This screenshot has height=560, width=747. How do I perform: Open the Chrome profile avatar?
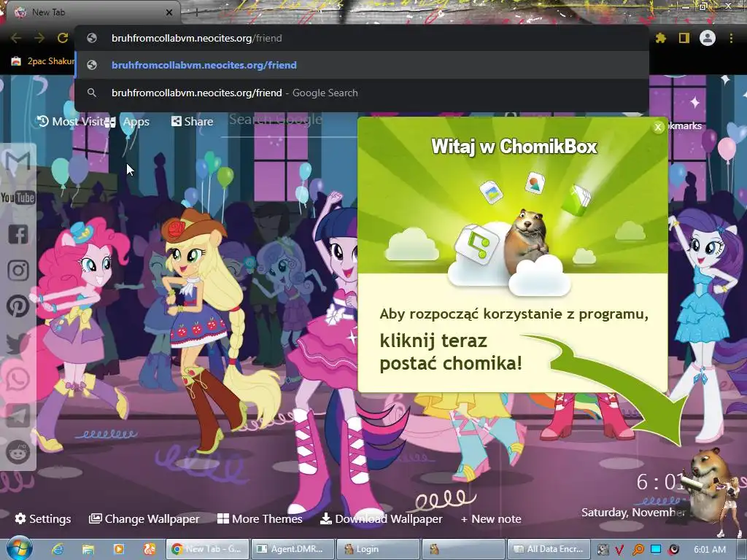click(x=708, y=38)
